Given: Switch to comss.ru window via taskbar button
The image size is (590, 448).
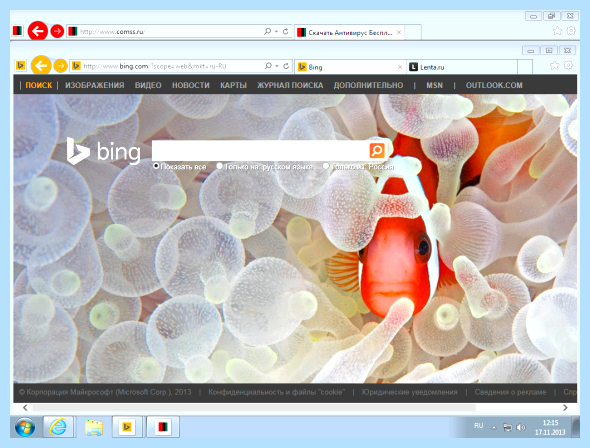Looking at the screenshot, I should (x=163, y=427).
